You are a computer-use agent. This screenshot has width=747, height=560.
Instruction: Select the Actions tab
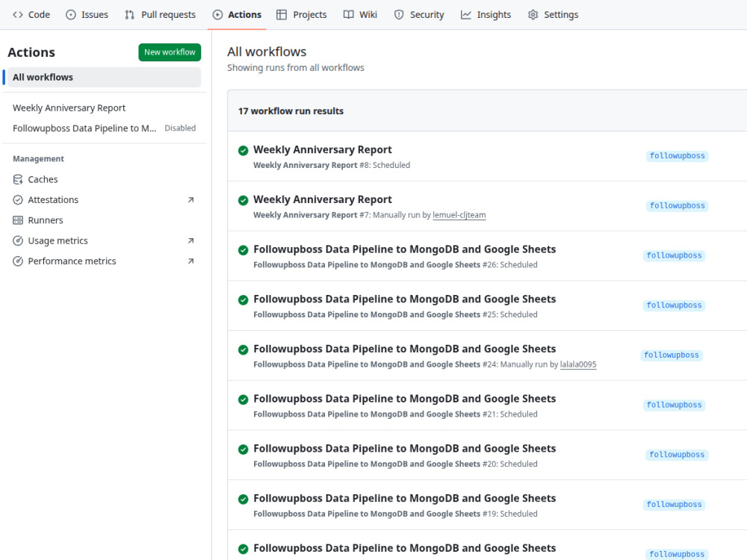click(x=237, y=15)
